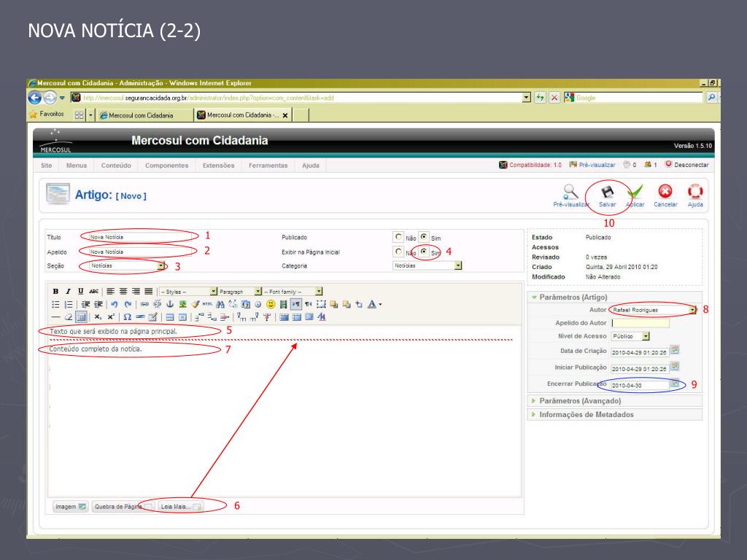This screenshot has width=747, height=560.
Task: Open find with the binoculars icon
Action: (220, 304)
